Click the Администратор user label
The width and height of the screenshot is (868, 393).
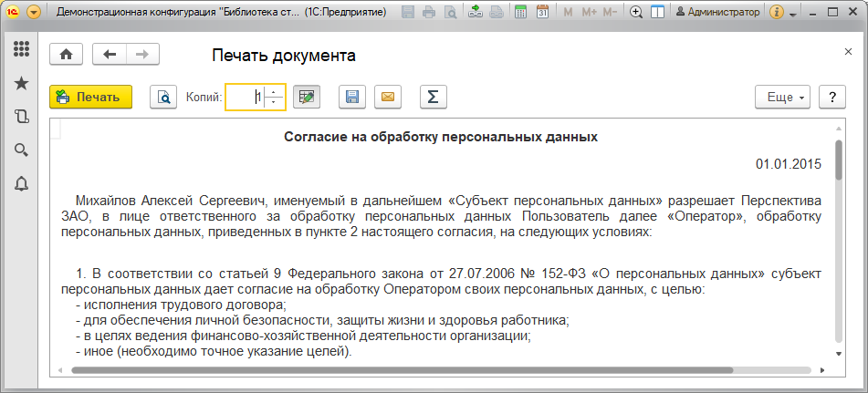[x=719, y=12]
